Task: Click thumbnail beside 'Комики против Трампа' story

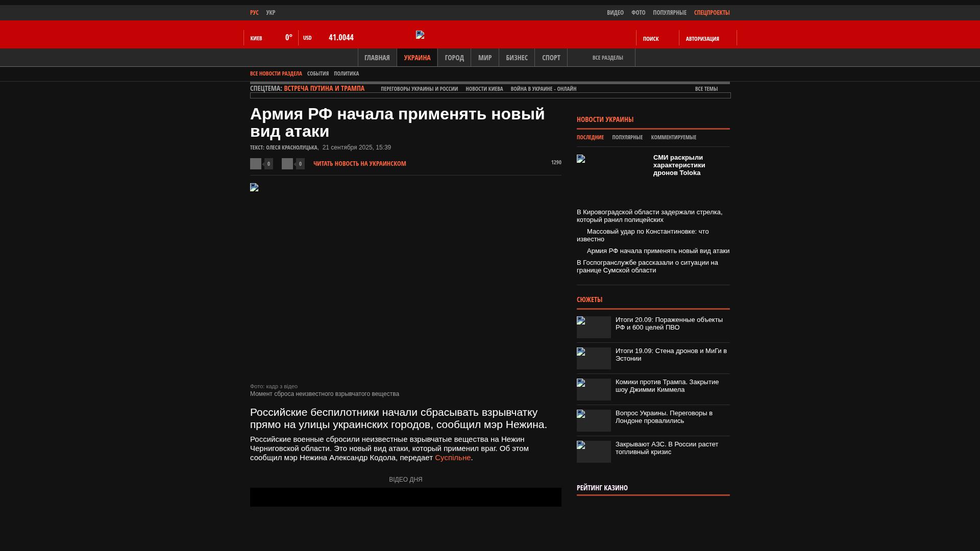Action: [x=594, y=389]
